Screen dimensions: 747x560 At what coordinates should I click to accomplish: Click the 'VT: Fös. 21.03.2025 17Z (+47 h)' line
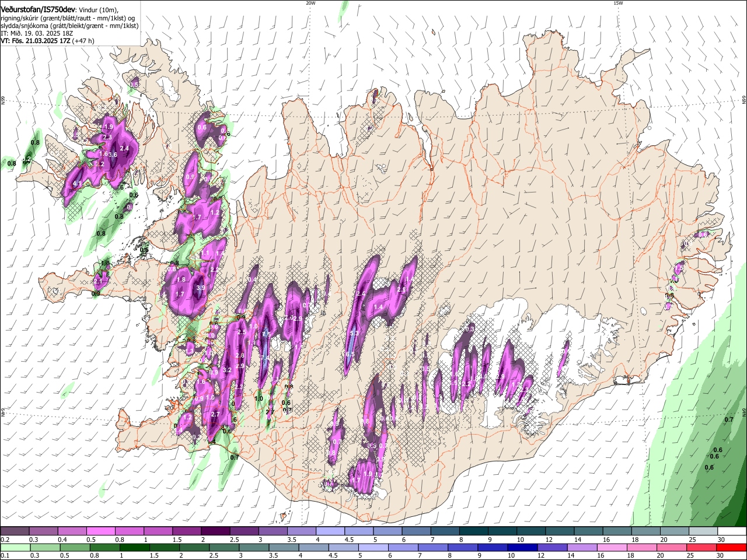[x=47, y=41]
